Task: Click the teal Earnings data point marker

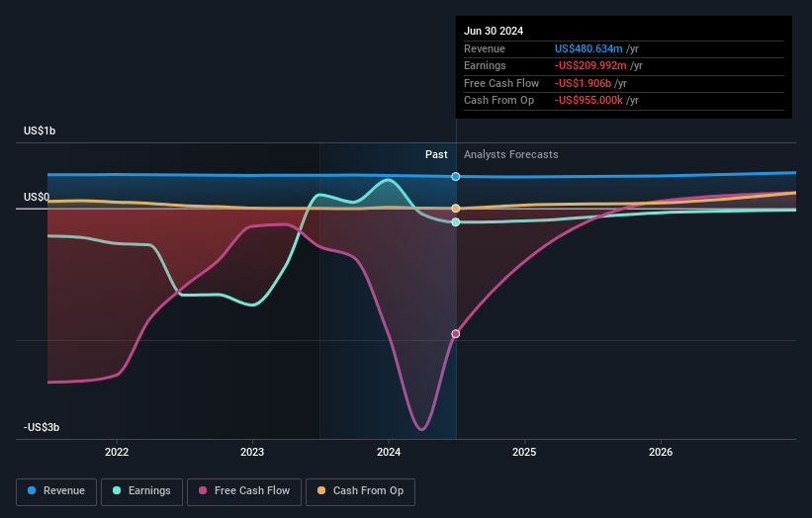Action: coord(456,222)
